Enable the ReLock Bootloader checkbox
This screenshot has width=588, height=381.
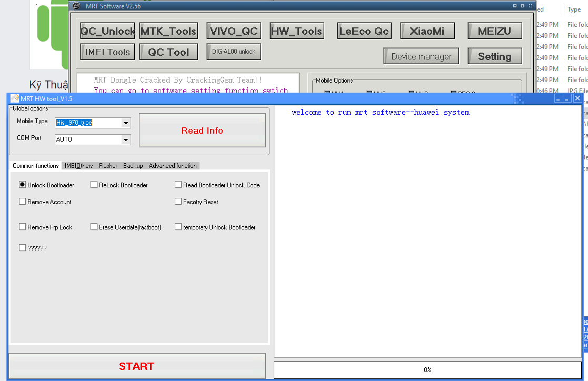94,185
